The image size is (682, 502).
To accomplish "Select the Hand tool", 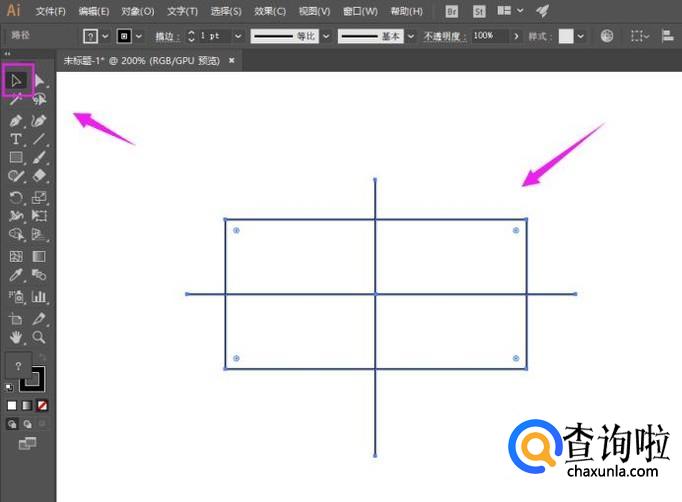I will coord(16,337).
